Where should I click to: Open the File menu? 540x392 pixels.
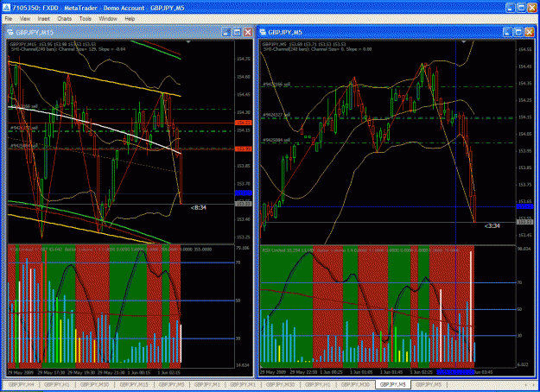click(9, 19)
